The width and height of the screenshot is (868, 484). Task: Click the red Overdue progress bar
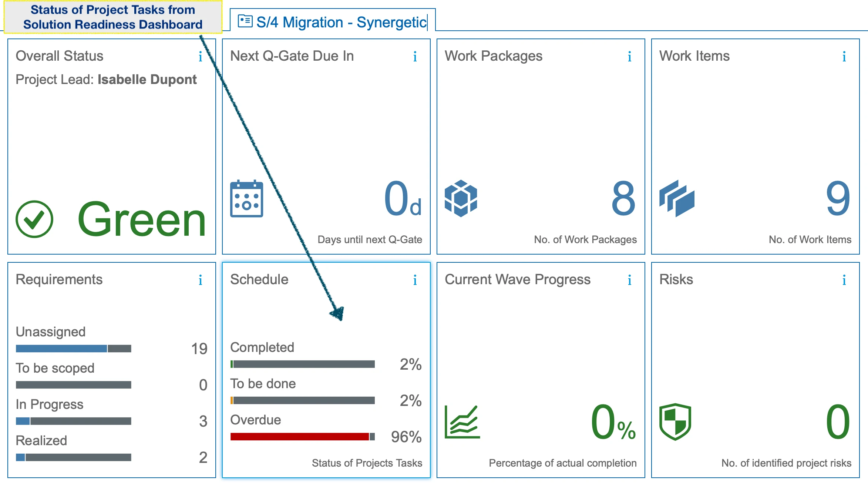[300, 437]
